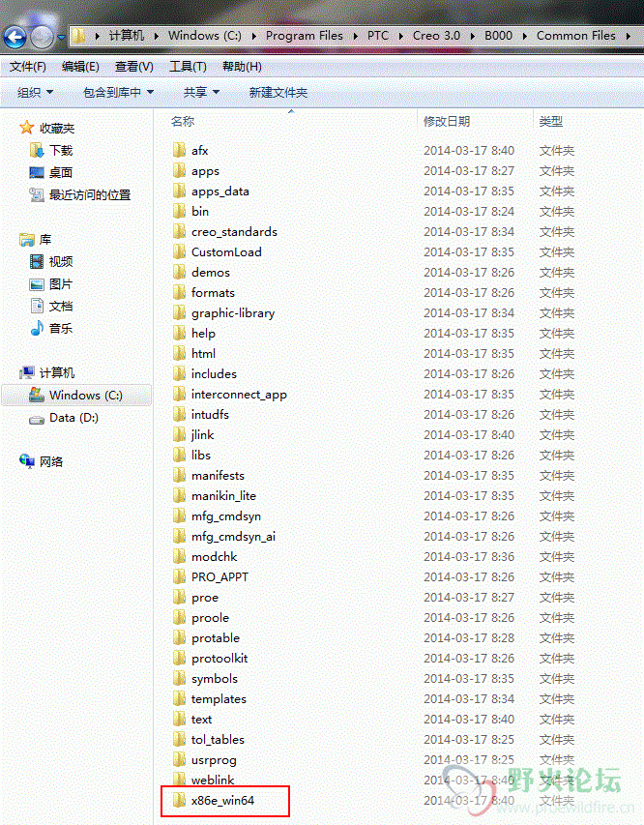Click the Back navigation arrow button
Image resolution: width=644 pixels, height=825 pixels.
(x=15, y=37)
